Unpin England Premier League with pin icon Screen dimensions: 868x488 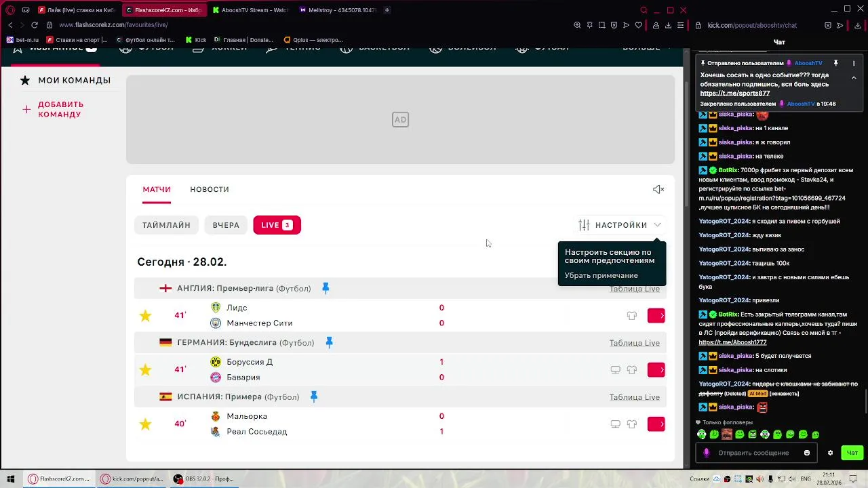click(325, 288)
